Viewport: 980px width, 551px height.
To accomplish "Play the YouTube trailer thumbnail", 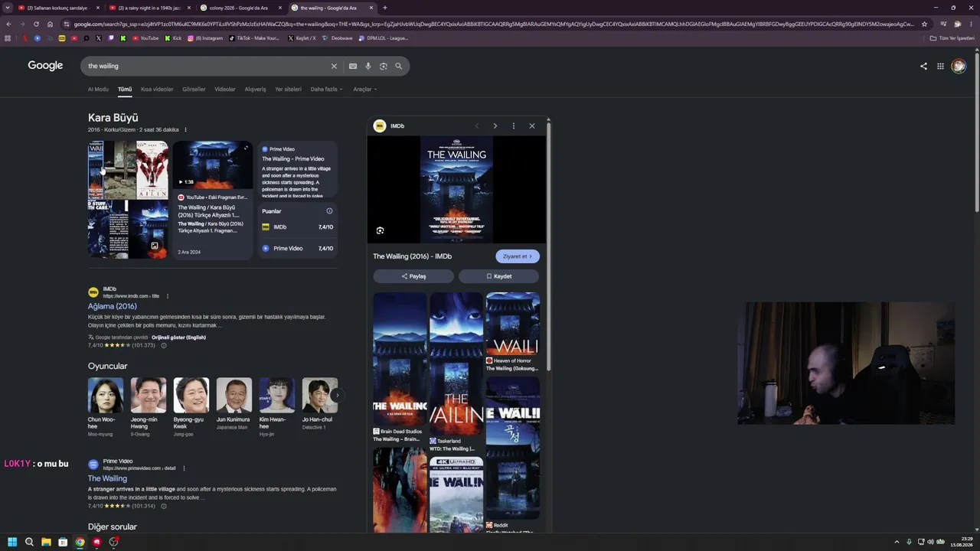I will click(x=212, y=165).
